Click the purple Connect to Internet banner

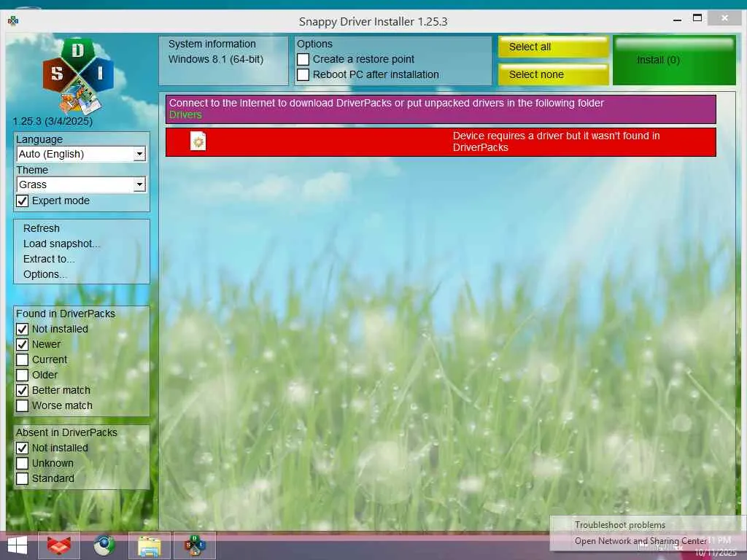(x=441, y=109)
